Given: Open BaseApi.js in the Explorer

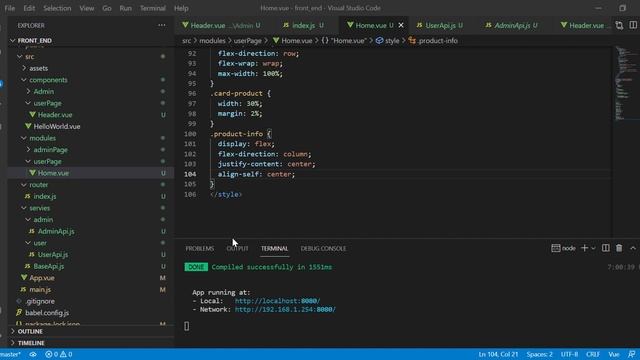Looking at the screenshot, I should (49, 266).
